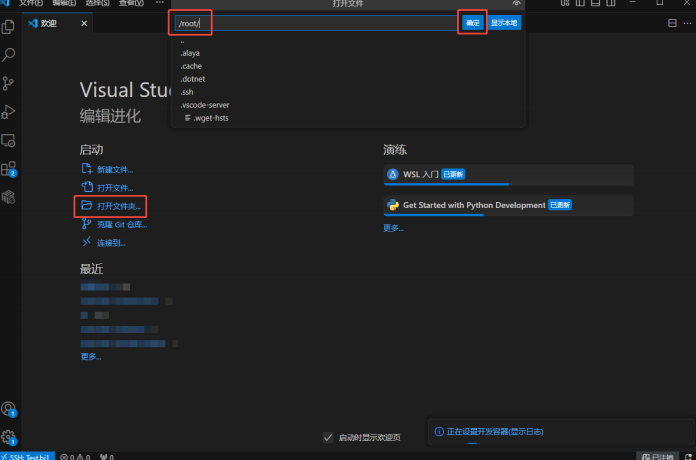Viewport: 696px width, 460px height.
Task: Open the Manage gear menu
Action: pos(8,437)
